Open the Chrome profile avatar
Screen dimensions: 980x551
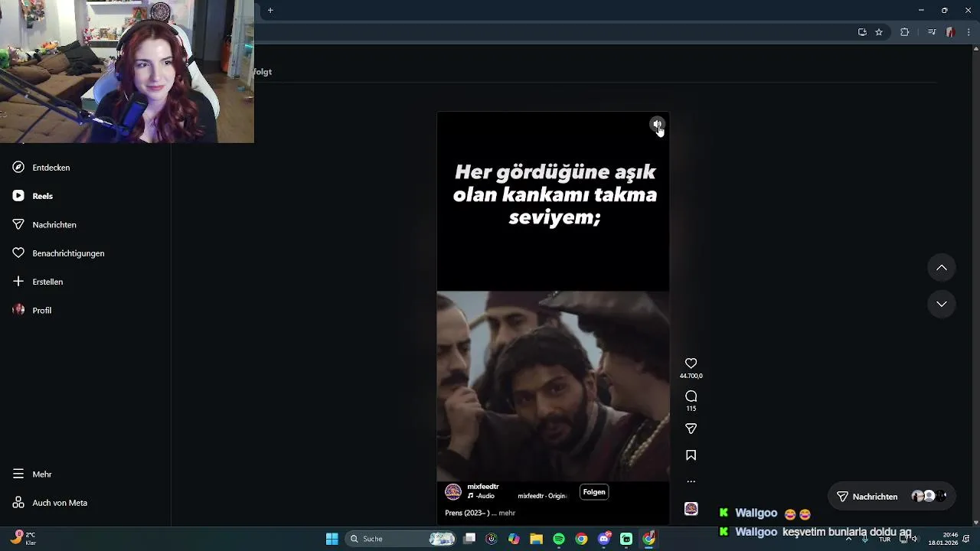click(950, 32)
